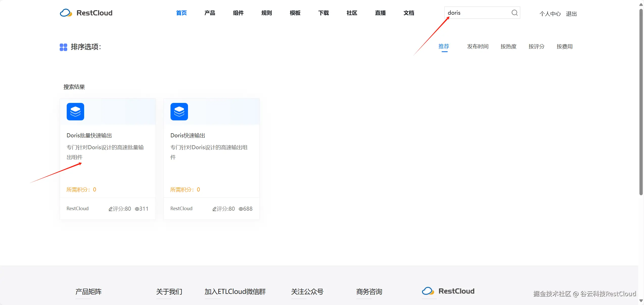Click 评分:80 on Doris快速输出 card

point(226,209)
